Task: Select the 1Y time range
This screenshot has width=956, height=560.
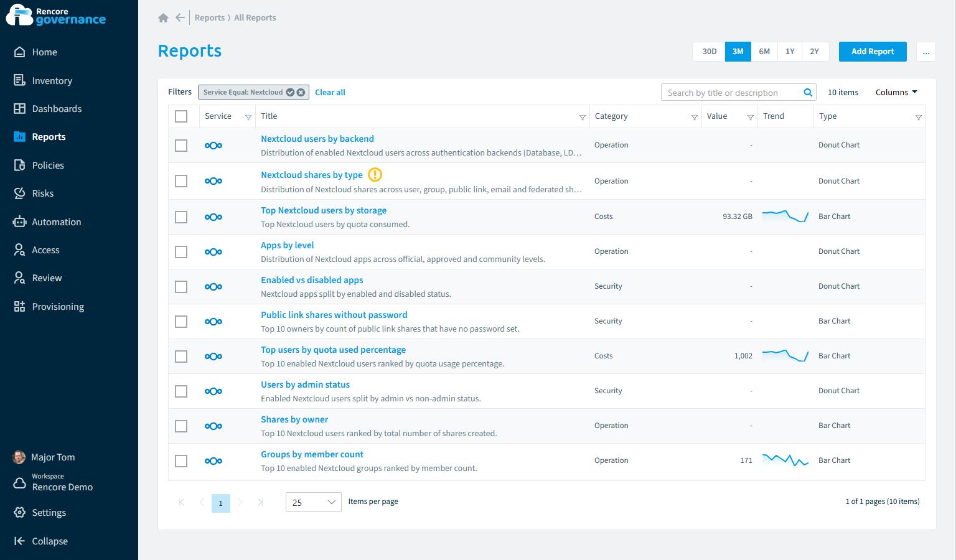Action: tap(790, 52)
